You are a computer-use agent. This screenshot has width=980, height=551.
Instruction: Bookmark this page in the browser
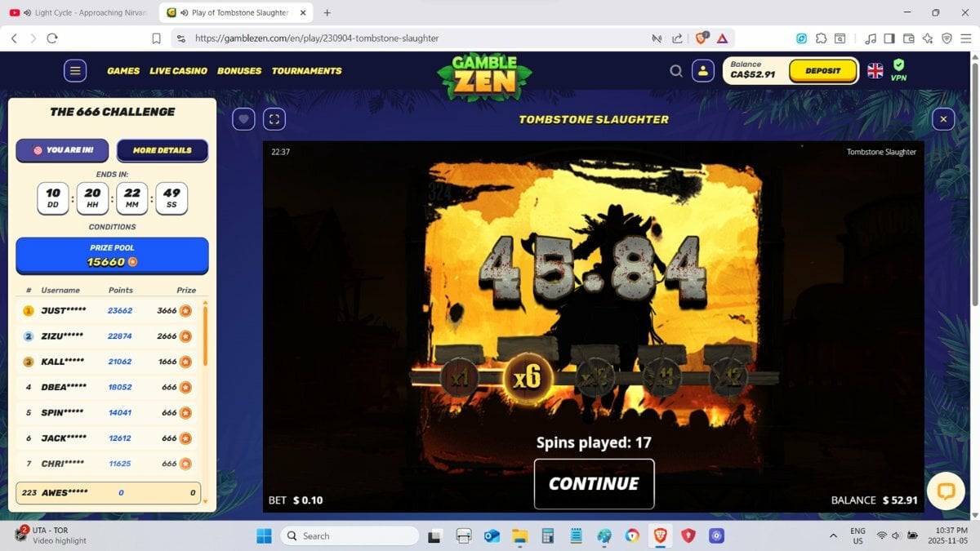click(x=156, y=38)
